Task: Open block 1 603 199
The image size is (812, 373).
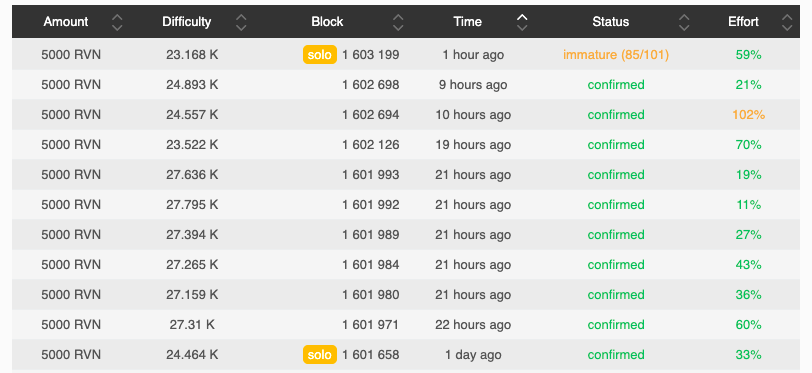Action: pos(371,54)
